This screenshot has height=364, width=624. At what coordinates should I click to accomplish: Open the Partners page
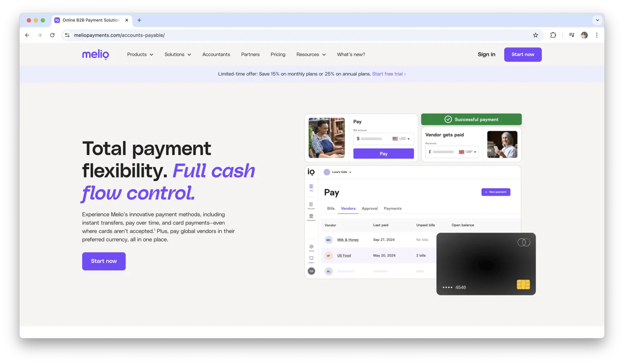point(250,54)
